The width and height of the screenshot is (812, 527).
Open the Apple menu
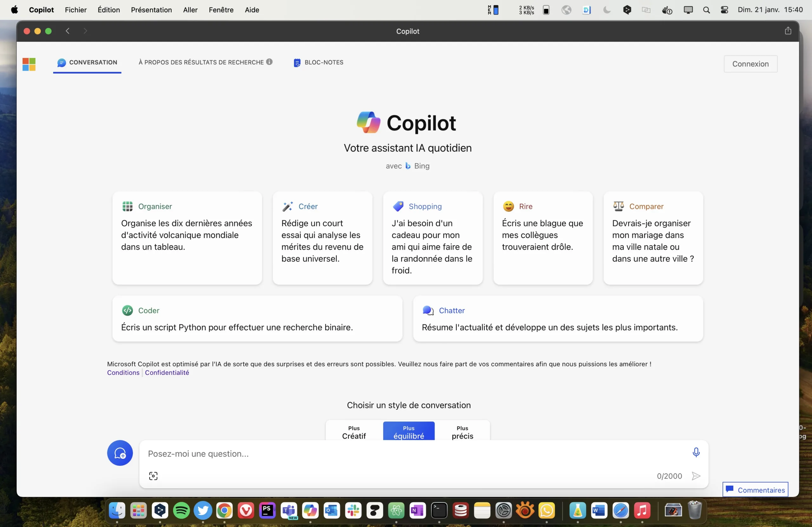[x=14, y=10]
